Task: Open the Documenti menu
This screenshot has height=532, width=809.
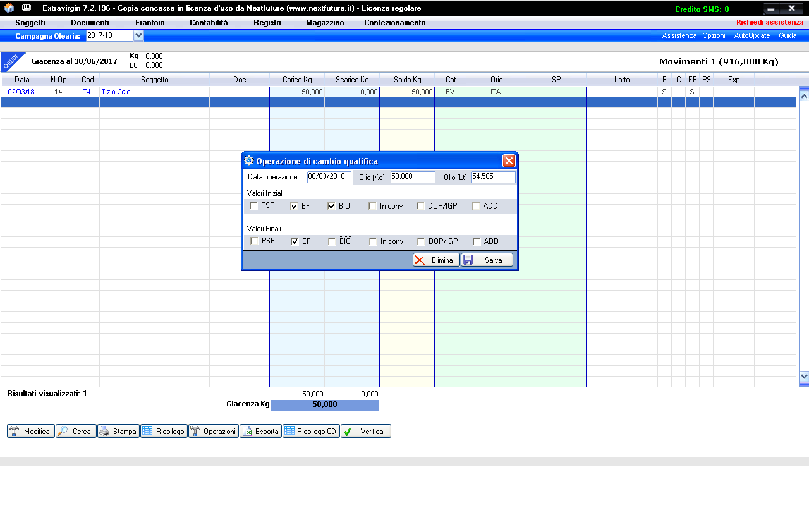Action: [x=90, y=23]
